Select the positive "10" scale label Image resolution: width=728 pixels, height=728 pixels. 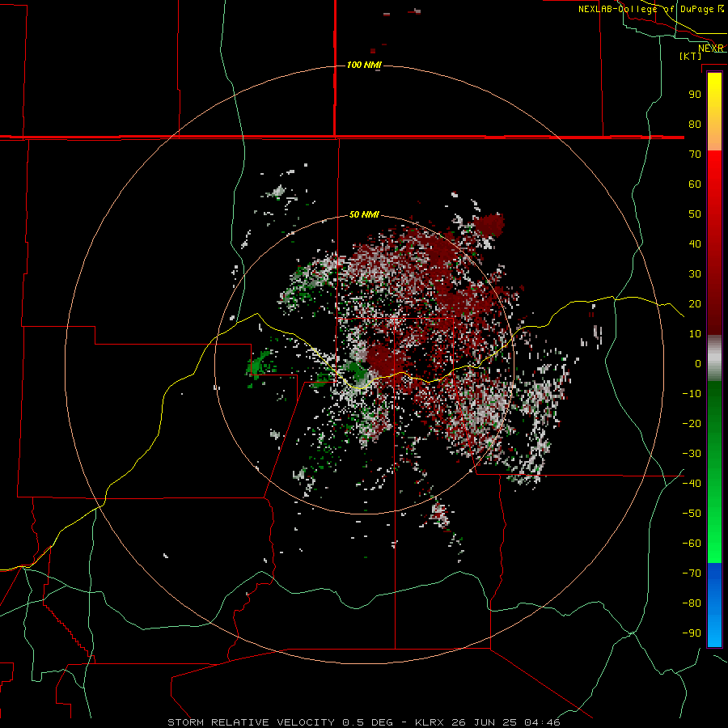click(695, 334)
